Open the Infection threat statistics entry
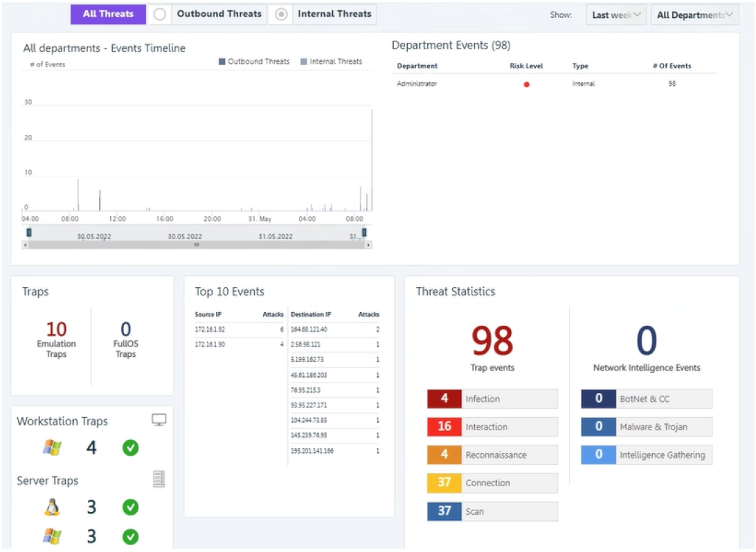The image size is (756, 552). [492, 399]
